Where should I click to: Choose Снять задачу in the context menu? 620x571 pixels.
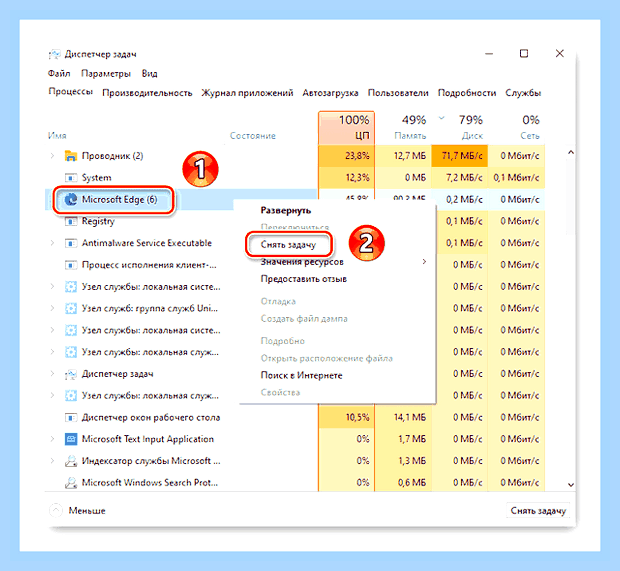[288, 245]
